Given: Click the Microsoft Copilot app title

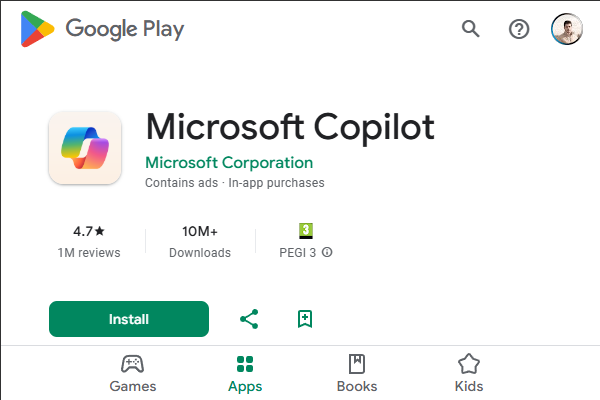Looking at the screenshot, I should coord(290,128).
